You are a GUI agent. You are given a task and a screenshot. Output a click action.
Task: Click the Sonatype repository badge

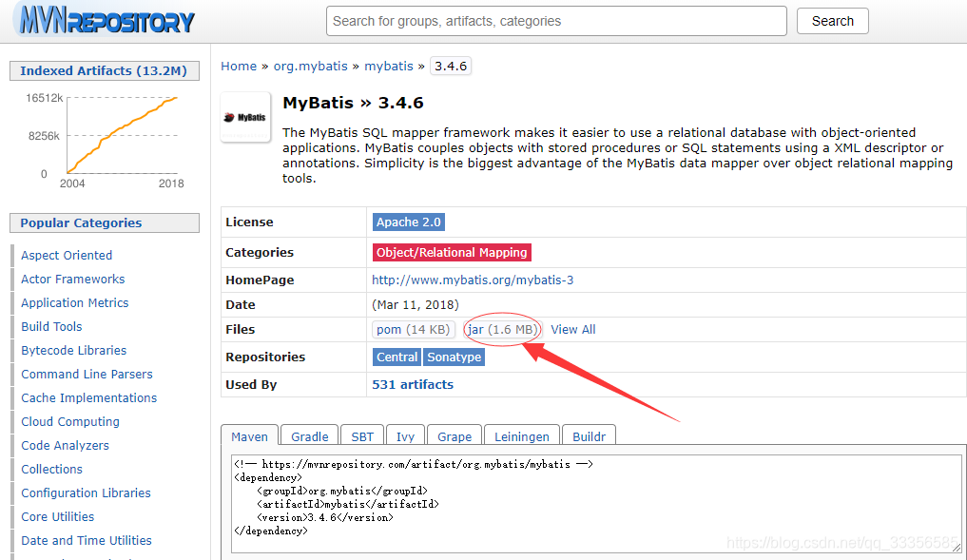(x=454, y=357)
